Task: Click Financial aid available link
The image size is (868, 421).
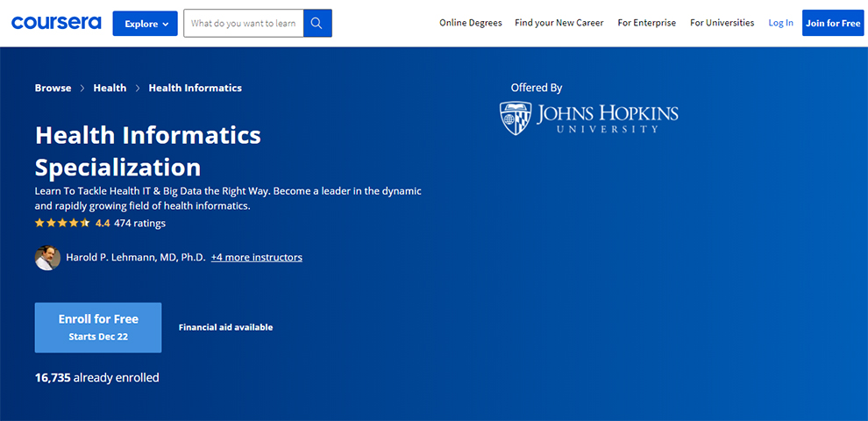Action: [x=226, y=327]
